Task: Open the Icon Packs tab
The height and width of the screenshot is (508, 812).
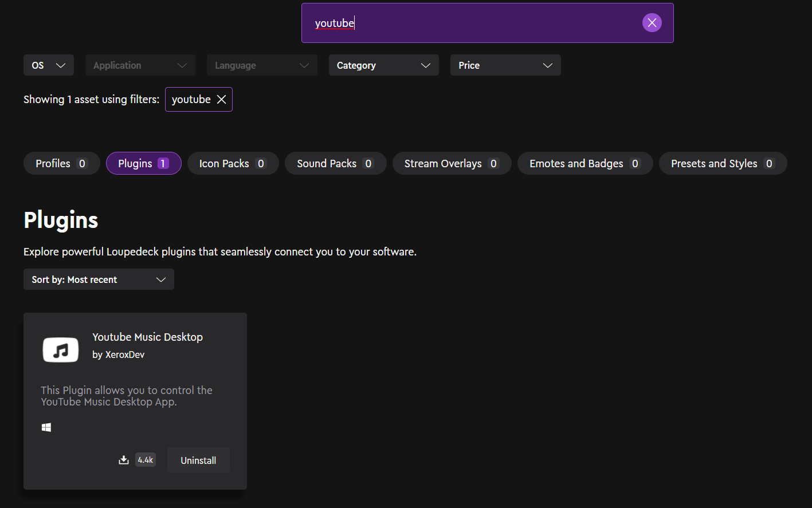Action: click(233, 164)
